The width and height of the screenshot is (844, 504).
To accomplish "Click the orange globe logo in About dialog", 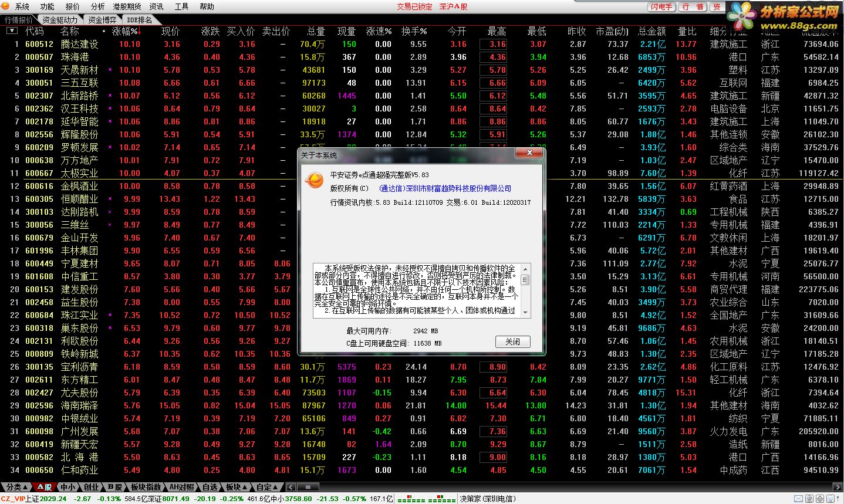I will 314,180.
